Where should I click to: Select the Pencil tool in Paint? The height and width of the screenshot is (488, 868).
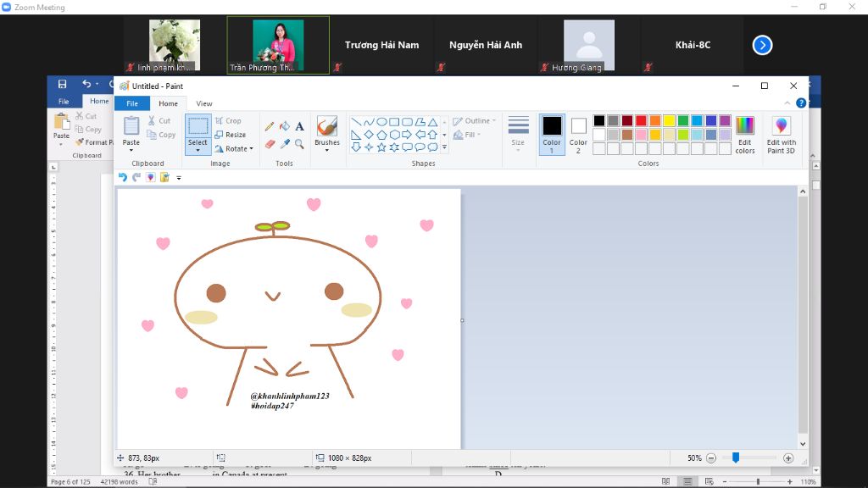pos(270,127)
